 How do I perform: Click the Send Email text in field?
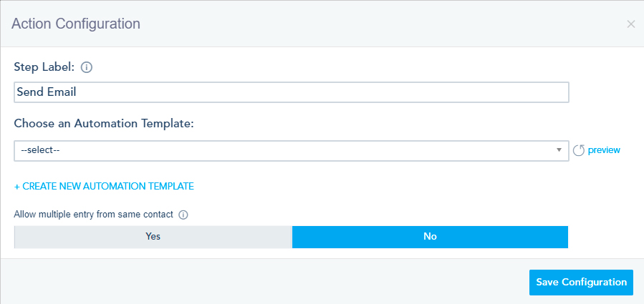tap(46, 92)
